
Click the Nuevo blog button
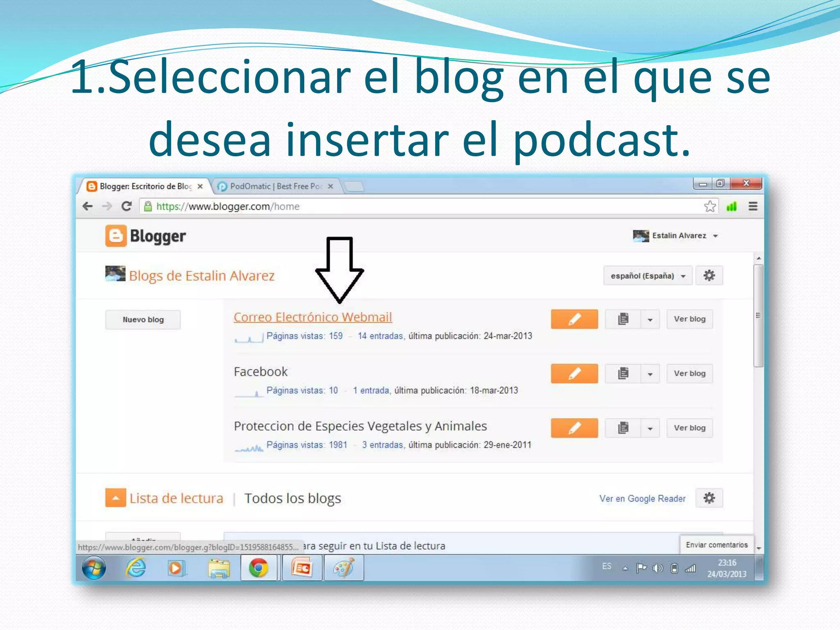click(x=143, y=320)
